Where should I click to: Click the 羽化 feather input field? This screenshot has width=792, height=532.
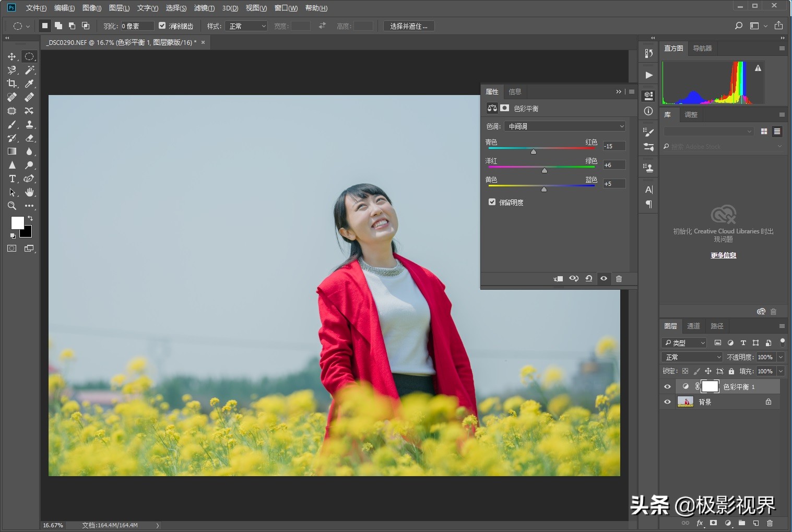pyautogui.click(x=137, y=26)
